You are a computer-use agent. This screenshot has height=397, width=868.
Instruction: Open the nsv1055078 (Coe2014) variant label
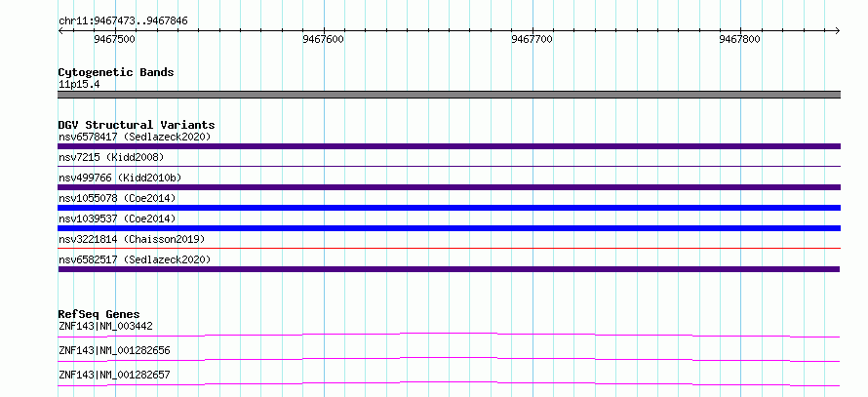click(x=117, y=198)
